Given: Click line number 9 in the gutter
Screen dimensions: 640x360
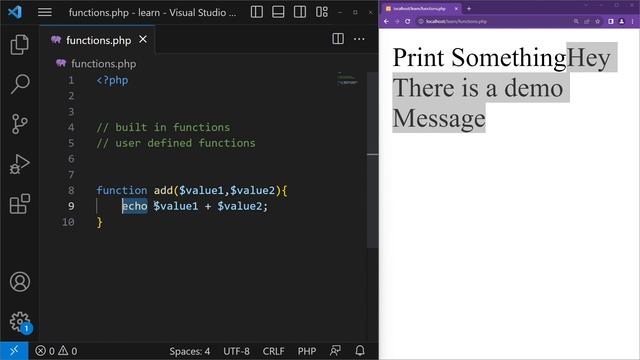Looking at the screenshot, I should (x=71, y=206).
